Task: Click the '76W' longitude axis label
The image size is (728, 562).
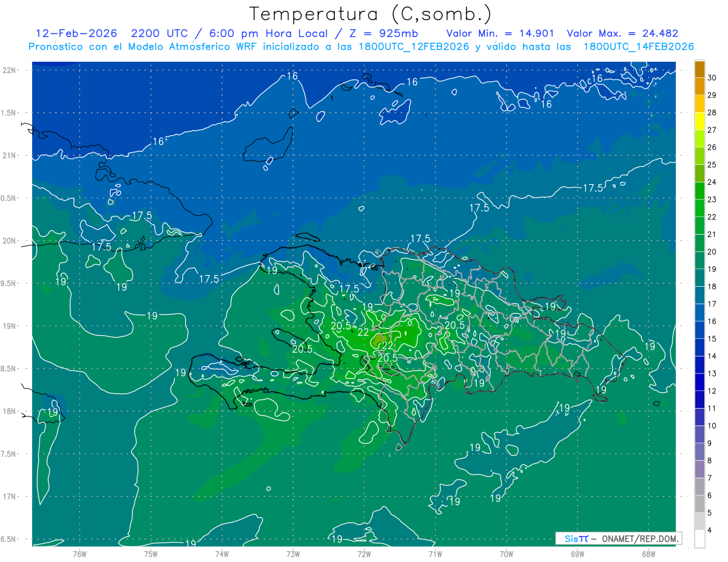Action: point(79,554)
